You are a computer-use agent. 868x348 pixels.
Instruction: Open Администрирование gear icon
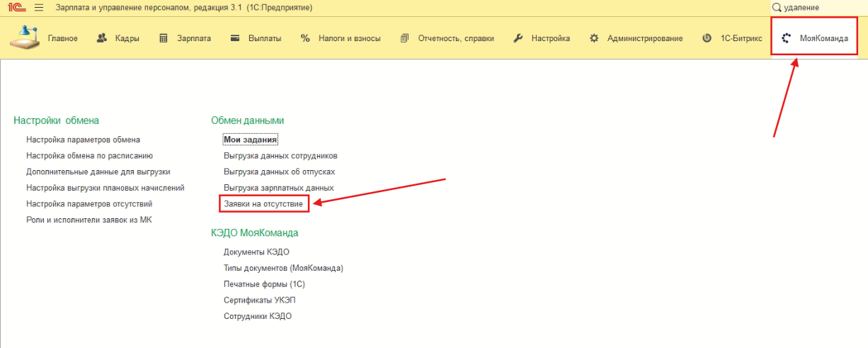click(594, 38)
